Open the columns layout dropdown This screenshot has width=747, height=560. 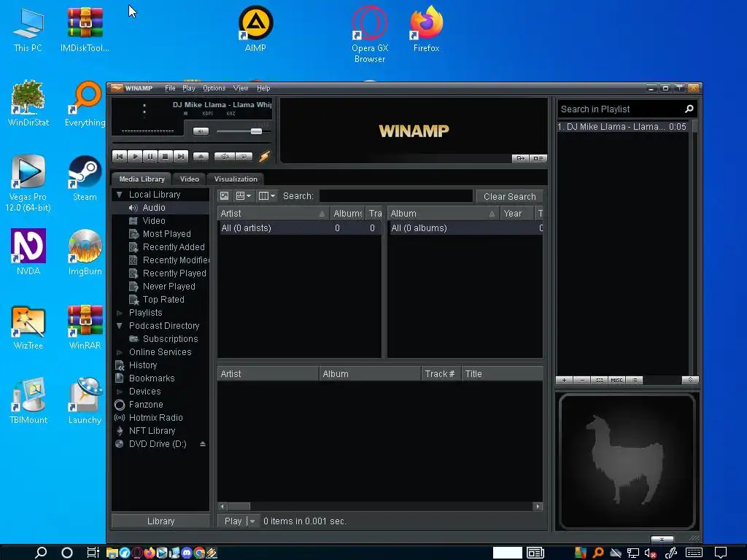click(x=266, y=195)
